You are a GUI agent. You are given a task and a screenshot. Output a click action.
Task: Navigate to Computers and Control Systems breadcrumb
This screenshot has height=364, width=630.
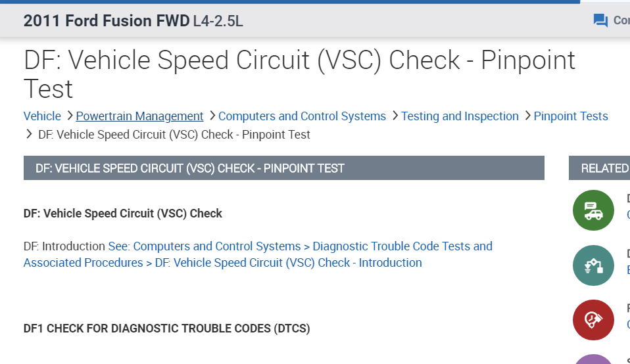(x=302, y=116)
